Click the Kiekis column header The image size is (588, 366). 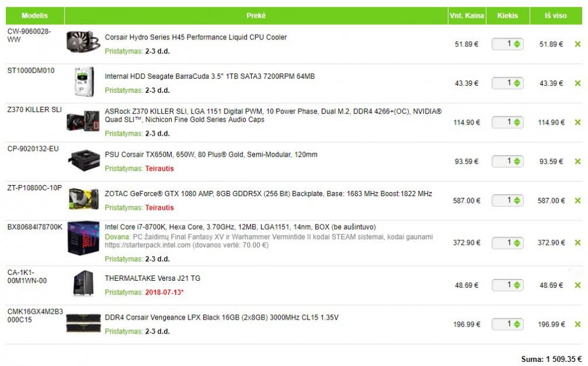pos(508,16)
